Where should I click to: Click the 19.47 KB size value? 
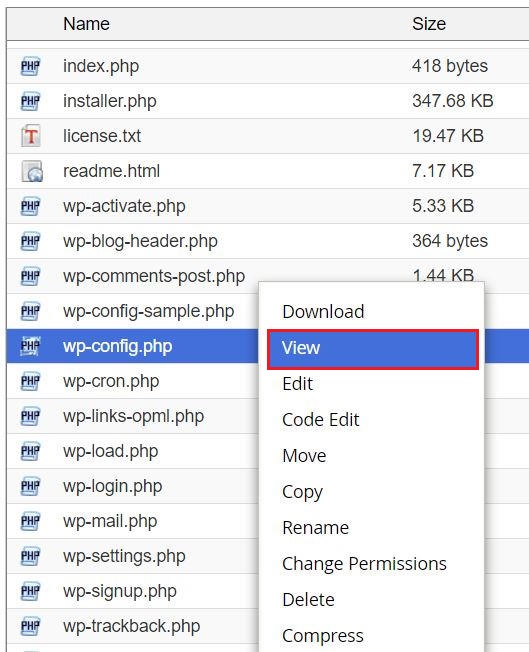coord(448,136)
